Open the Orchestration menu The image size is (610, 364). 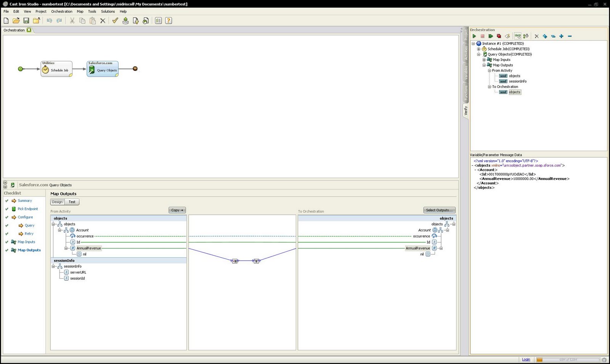point(62,11)
